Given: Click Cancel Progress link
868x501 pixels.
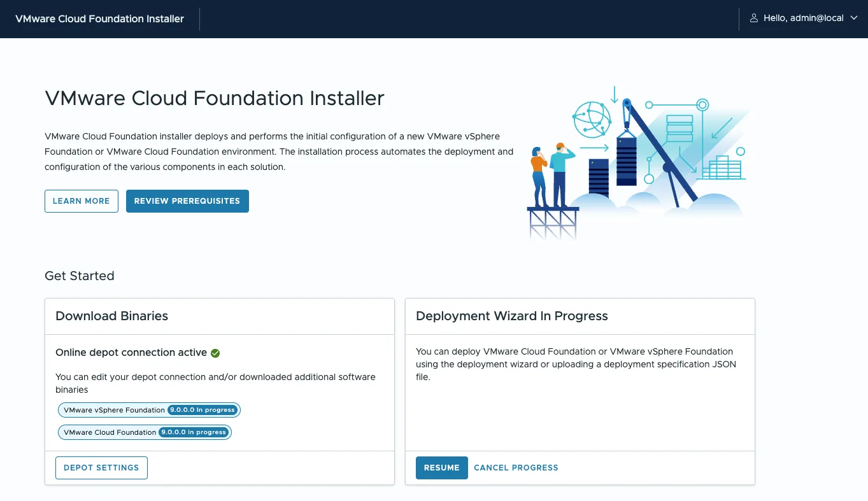Looking at the screenshot, I should click(x=516, y=468).
